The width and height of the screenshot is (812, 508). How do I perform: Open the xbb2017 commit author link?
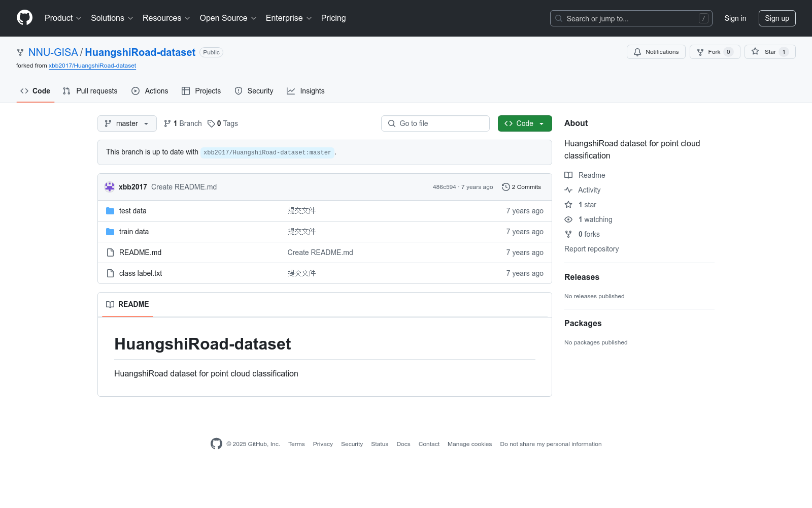point(133,187)
